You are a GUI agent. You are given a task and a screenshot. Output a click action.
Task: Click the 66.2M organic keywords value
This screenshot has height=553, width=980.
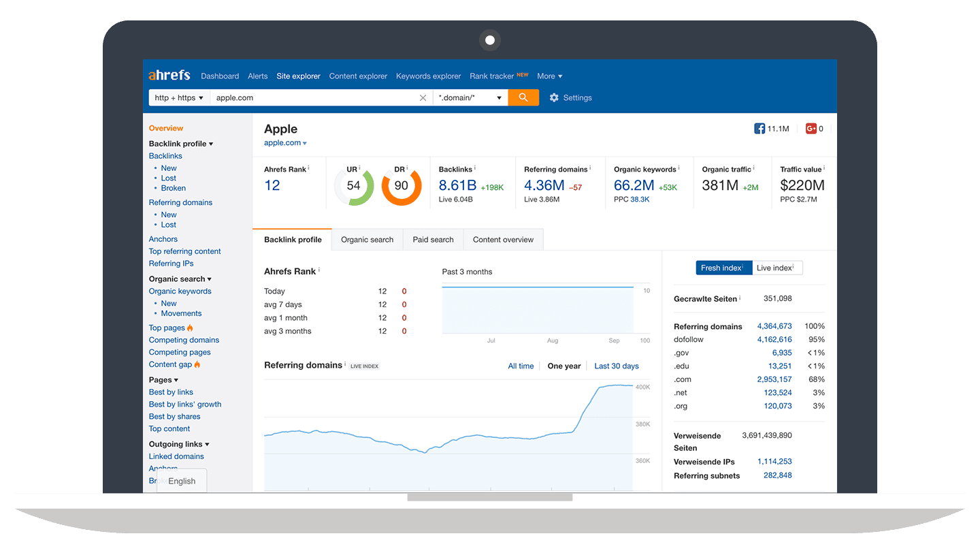pos(634,185)
